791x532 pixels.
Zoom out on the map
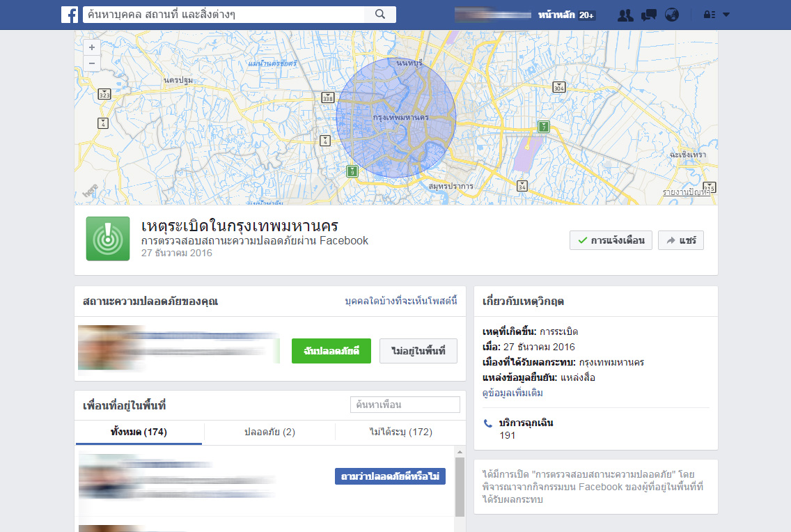click(92, 63)
